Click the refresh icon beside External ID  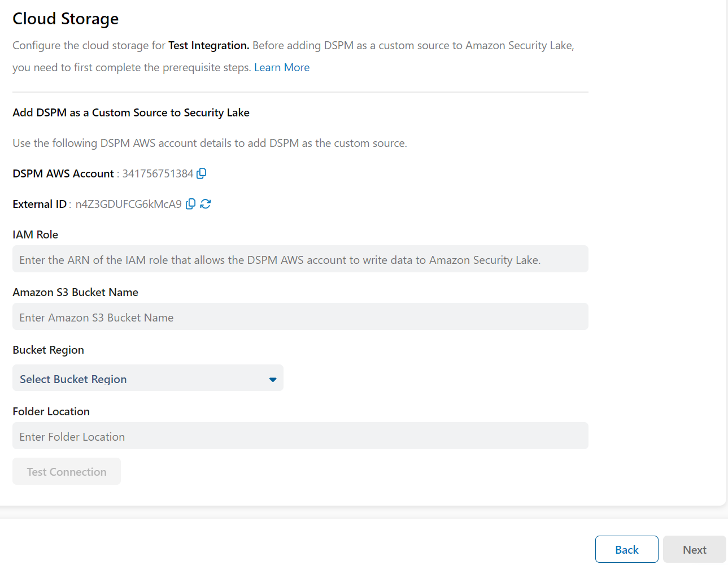(x=205, y=204)
